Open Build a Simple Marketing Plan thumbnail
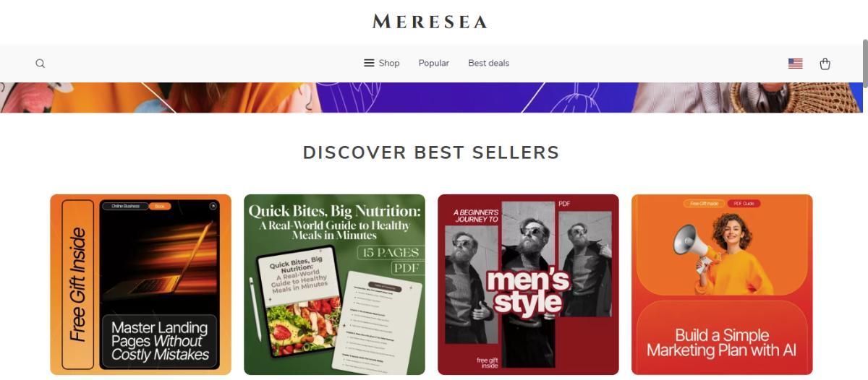This screenshot has height=380, width=868. [722, 285]
